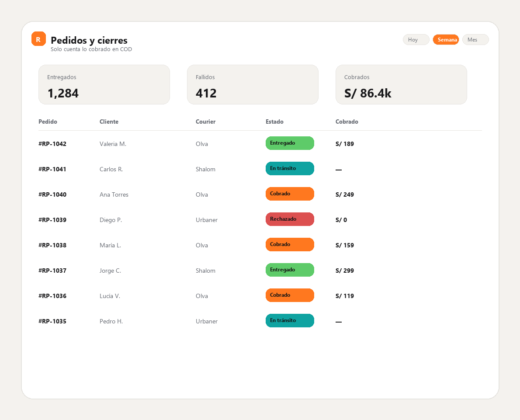Click Cobrado badge for order #RP-1036
The image size is (520, 420).
(x=290, y=295)
